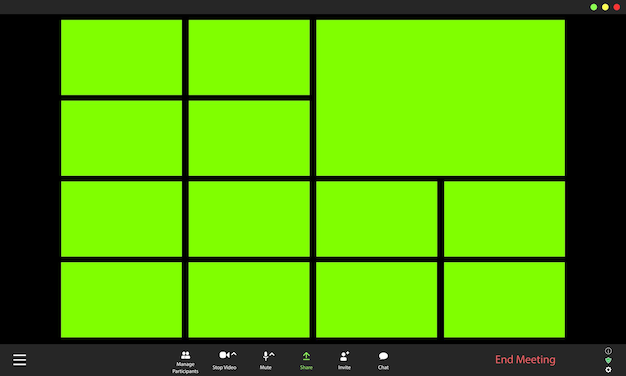
Task: Select the bottom-right video tile
Action: point(504,300)
